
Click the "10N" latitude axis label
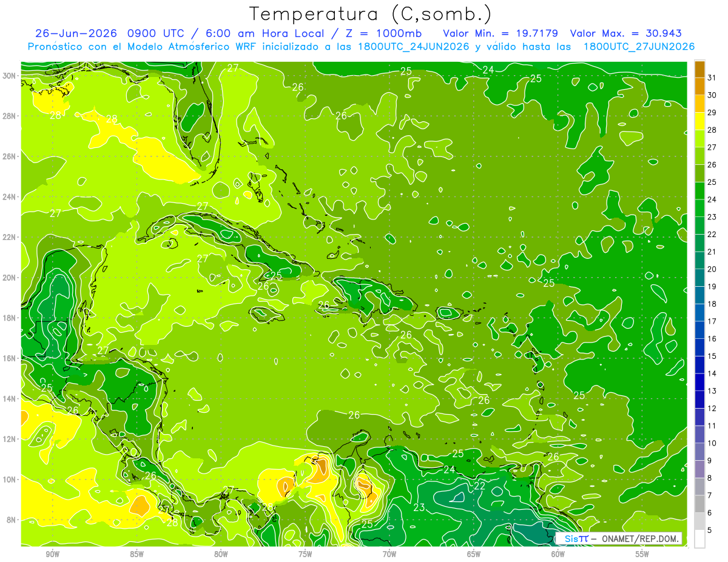[10, 479]
